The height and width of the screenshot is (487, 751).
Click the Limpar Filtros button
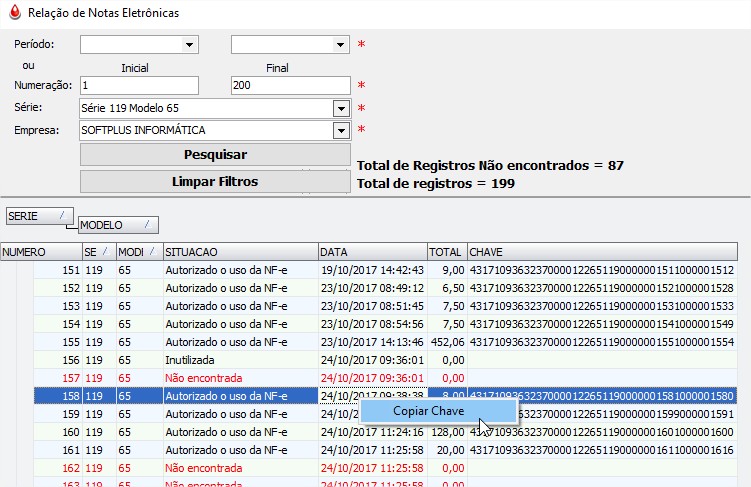click(215, 181)
